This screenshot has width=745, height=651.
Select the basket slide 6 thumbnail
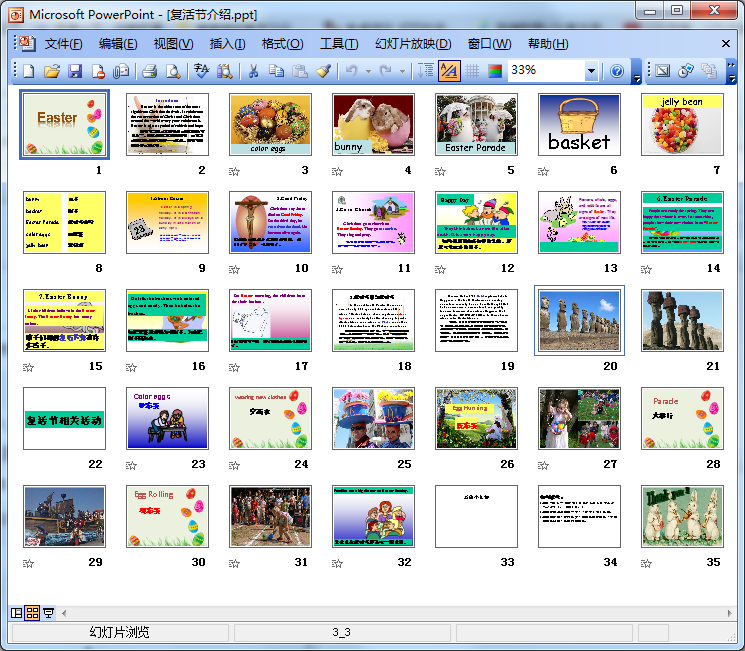pos(579,124)
